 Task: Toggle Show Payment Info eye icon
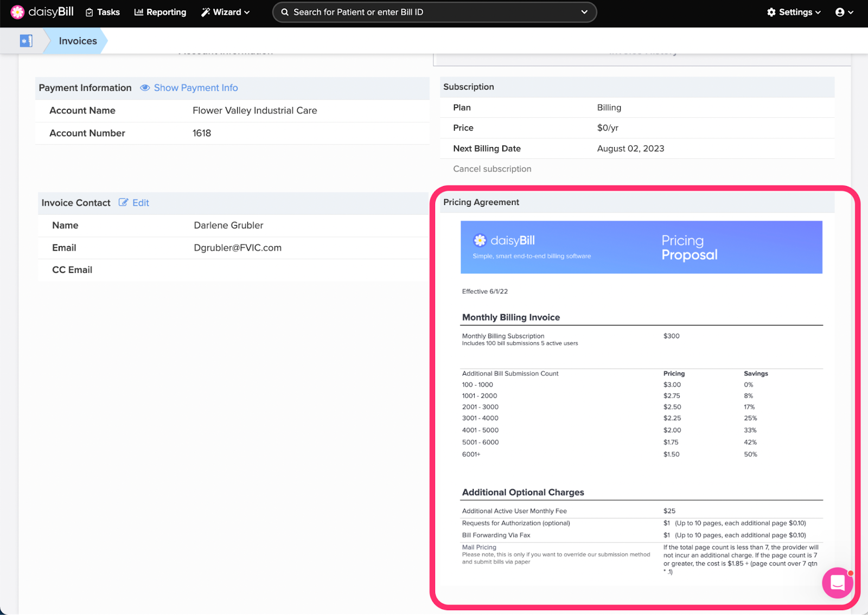pyautogui.click(x=145, y=88)
